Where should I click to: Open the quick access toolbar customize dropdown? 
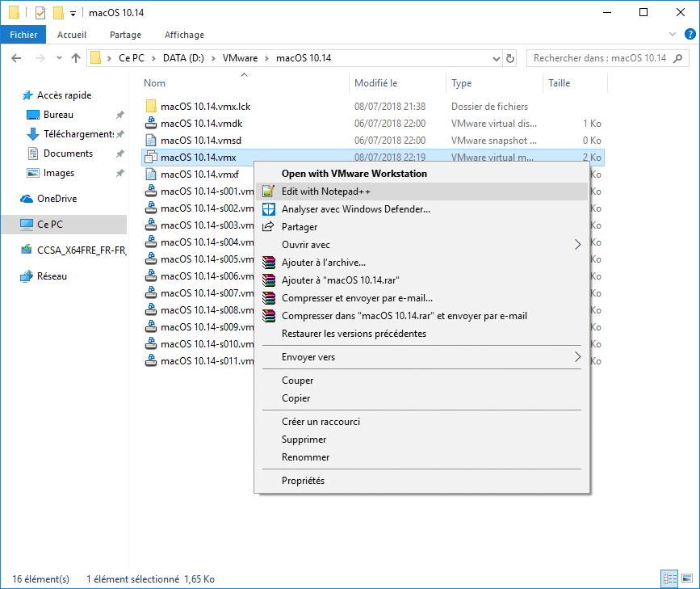pos(73,14)
